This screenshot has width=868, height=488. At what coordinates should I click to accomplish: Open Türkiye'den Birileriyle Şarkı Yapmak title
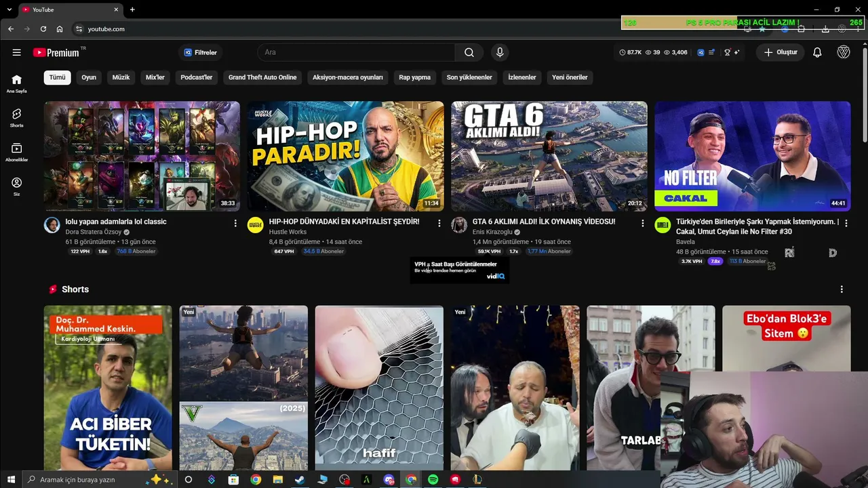757,226
